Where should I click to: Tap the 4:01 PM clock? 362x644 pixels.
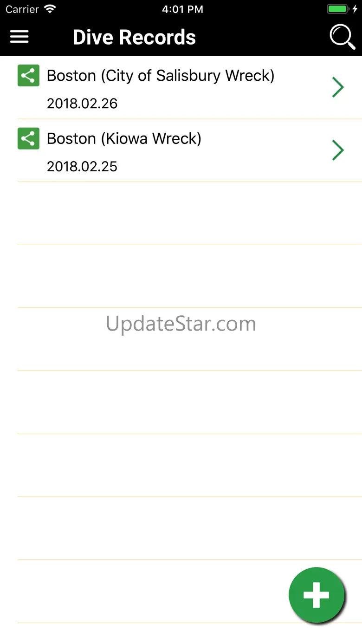(x=182, y=9)
